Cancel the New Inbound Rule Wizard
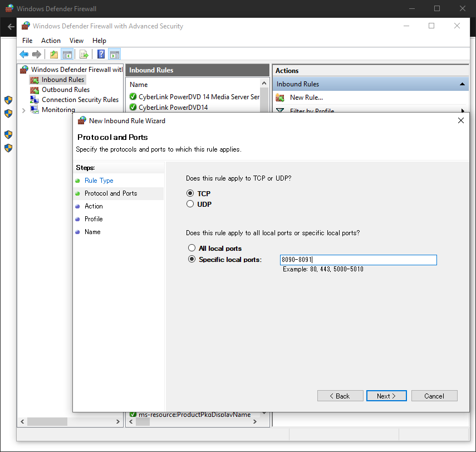The image size is (476, 452). coord(434,396)
